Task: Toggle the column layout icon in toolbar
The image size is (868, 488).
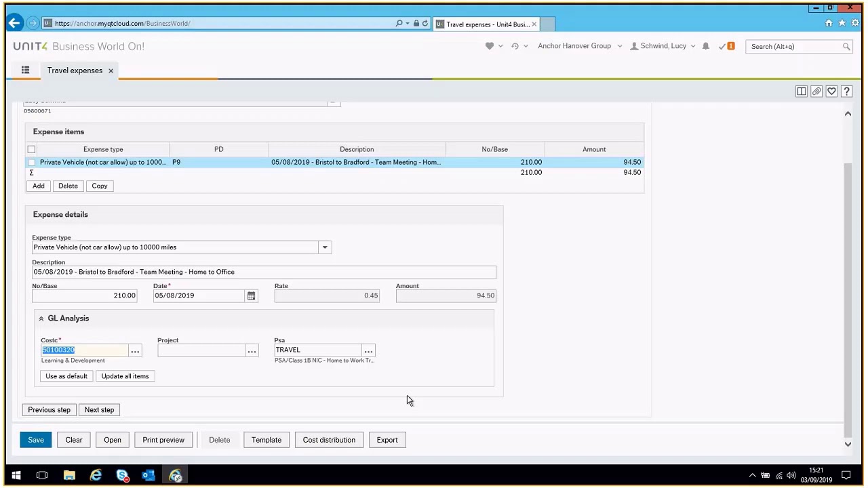Action: [x=802, y=91]
